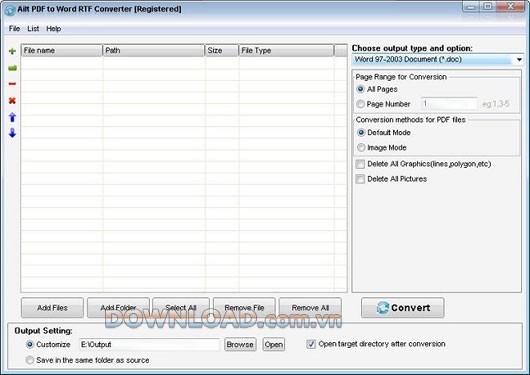The width and height of the screenshot is (530, 375).
Task: Click the Add Folder button
Action: pyautogui.click(x=118, y=308)
